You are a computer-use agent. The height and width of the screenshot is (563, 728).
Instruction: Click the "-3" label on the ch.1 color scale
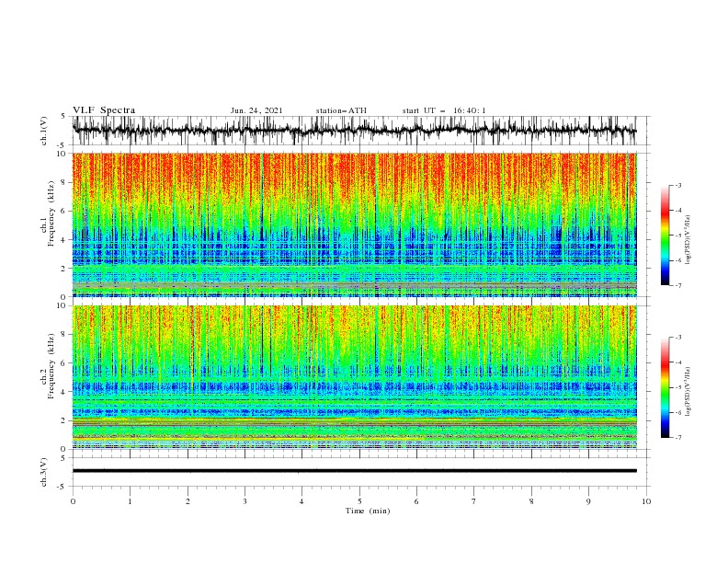point(677,185)
